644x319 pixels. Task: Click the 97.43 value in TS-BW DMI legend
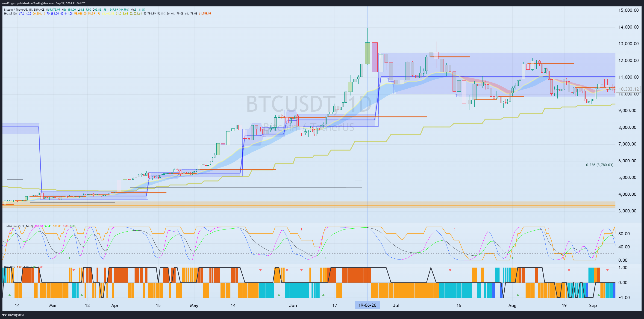[48, 226]
